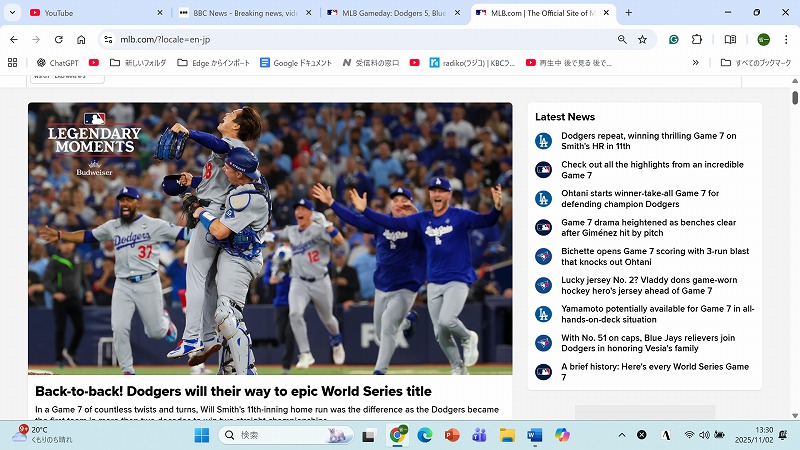This screenshot has height=450, width=800.
Task: Click the home icon in browser toolbar
Action: point(81,39)
